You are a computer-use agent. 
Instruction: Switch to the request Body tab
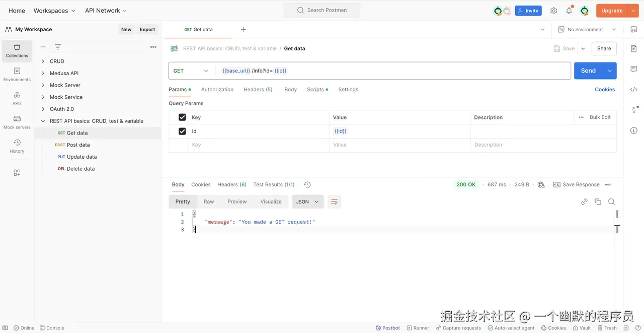coord(290,90)
